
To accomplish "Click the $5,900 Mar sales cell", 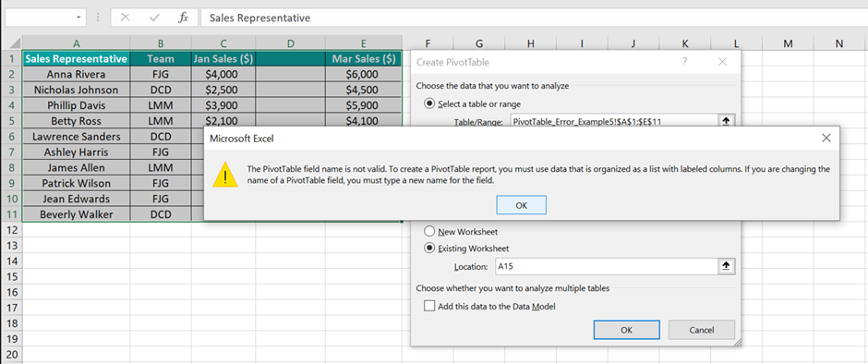I will [363, 105].
